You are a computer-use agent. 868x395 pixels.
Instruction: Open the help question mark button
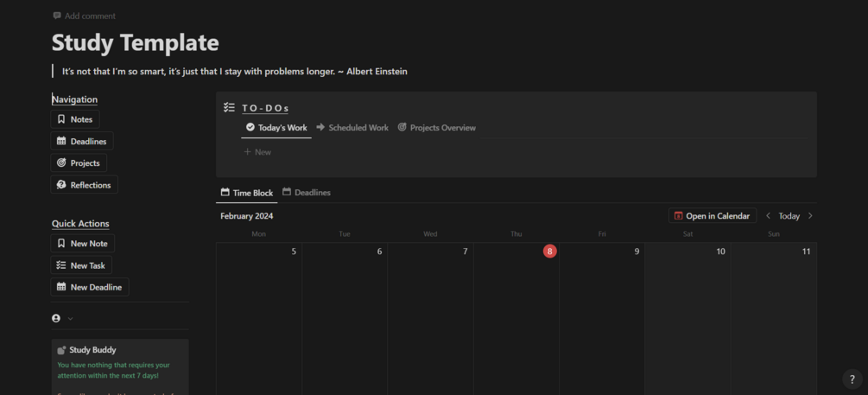852,379
